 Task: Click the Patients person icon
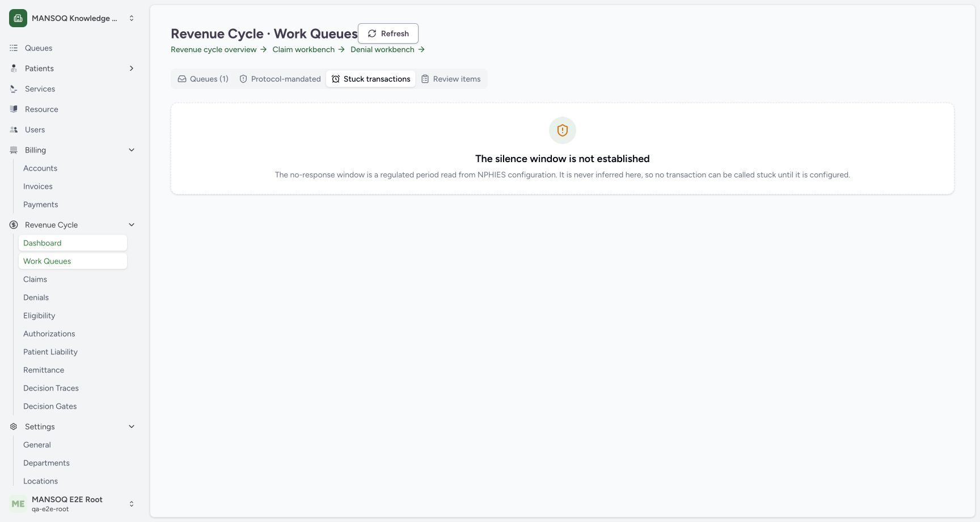pyautogui.click(x=14, y=69)
